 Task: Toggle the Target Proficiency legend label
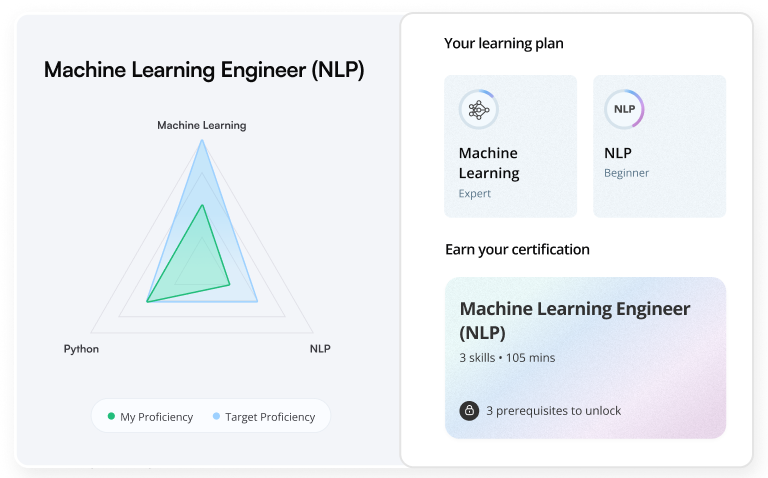coord(270,417)
